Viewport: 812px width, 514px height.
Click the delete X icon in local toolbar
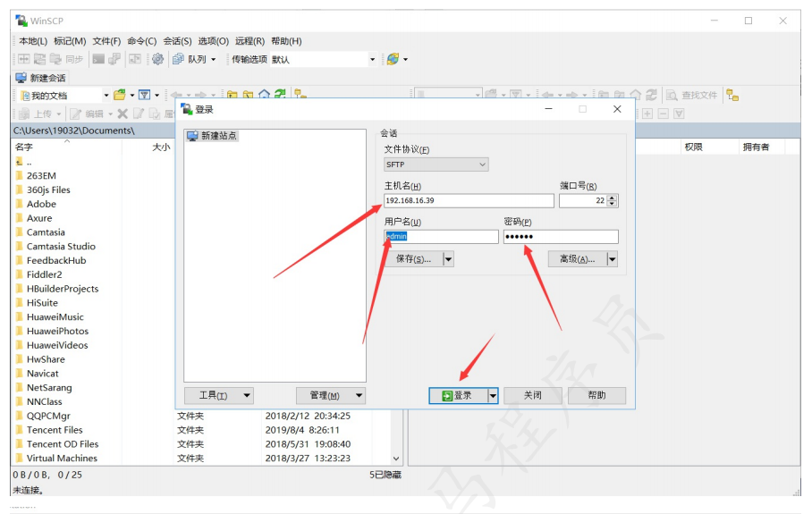(x=123, y=114)
